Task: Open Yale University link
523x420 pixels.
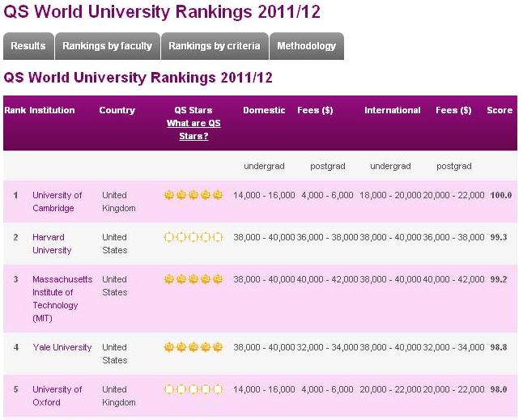Action: (x=62, y=347)
